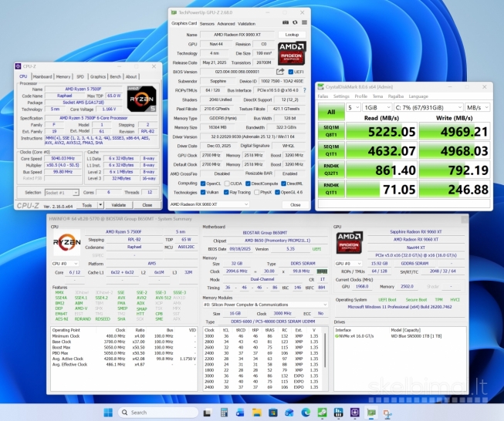The image size is (504, 421).
Task: Open the GPU-Z hamburger menu icon
Action: 304,23
